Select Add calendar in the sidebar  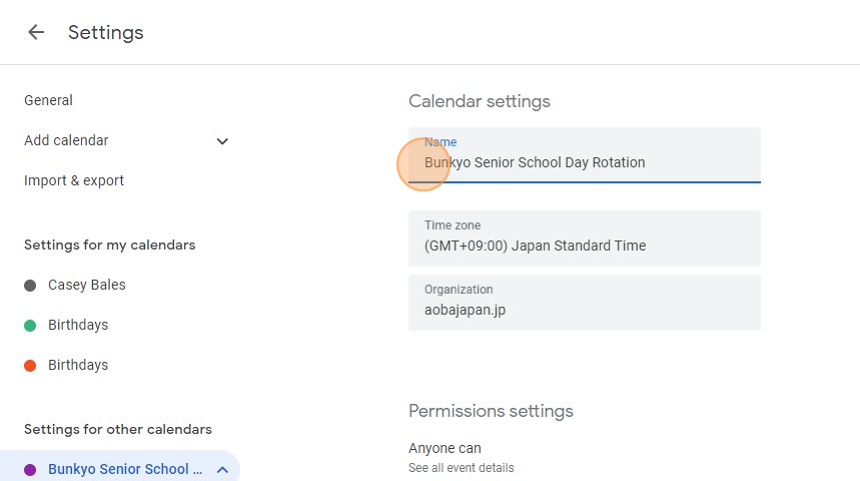[x=66, y=141]
